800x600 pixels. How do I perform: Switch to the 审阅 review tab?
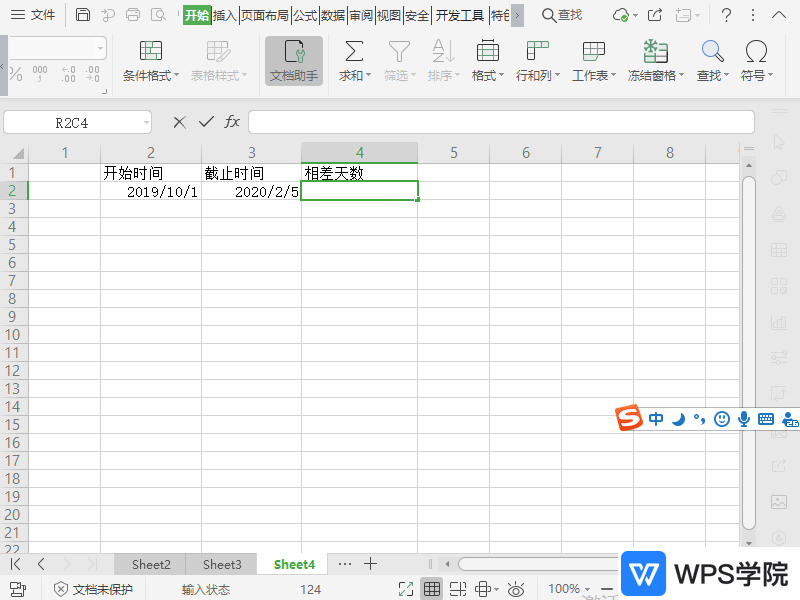click(x=361, y=15)
